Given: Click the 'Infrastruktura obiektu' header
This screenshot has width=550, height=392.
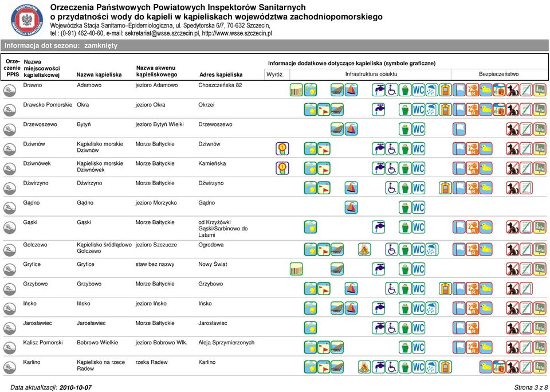Looking at the screenshot, I should click(371, 74).
